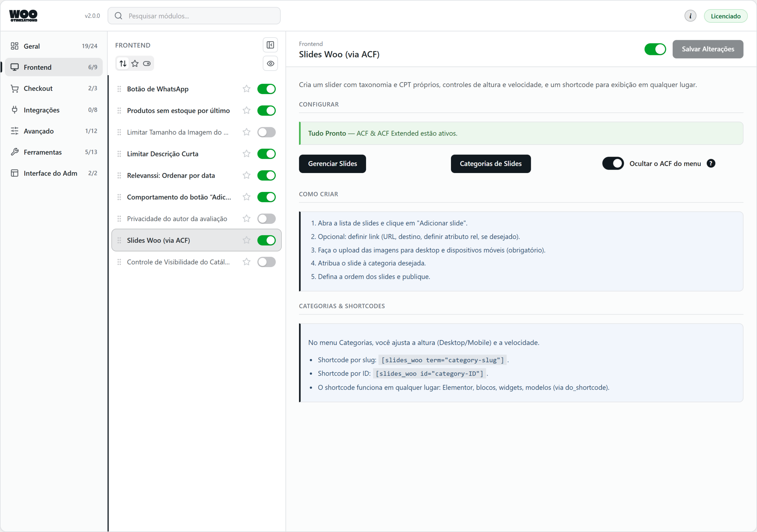Click the eye visibility icon in Frontend panel
Viewport: 757px width, 532px height.
pyautogui.click(x=270, y=63)
